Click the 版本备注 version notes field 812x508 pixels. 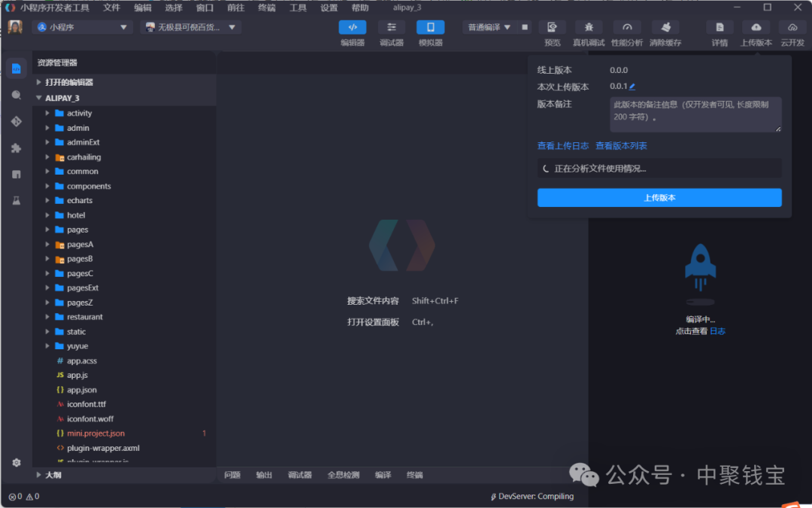(x=695, y=114)
